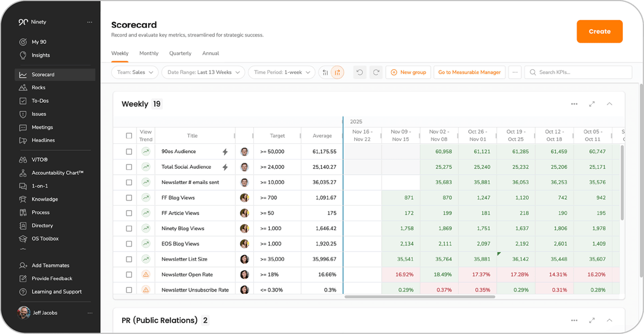The image size is (644, 334).
Task: Open OS Toolbox in the sidebar
Action: click(39, 239)
